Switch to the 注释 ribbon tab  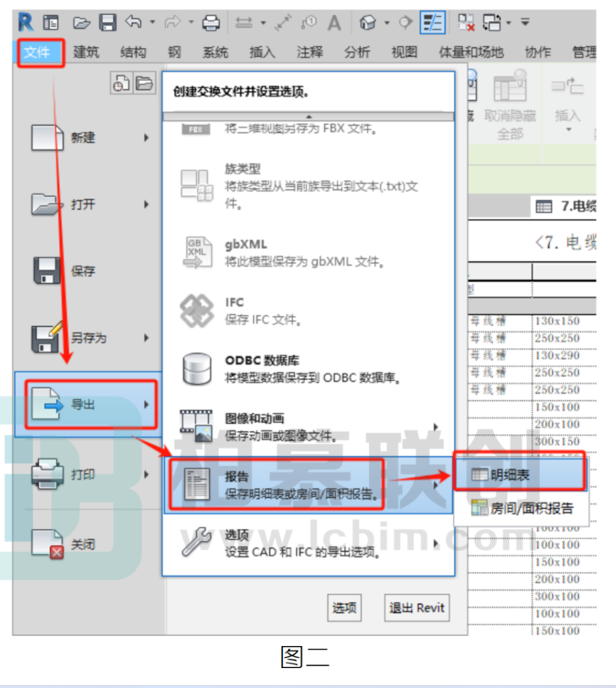[x=309, y=53]
